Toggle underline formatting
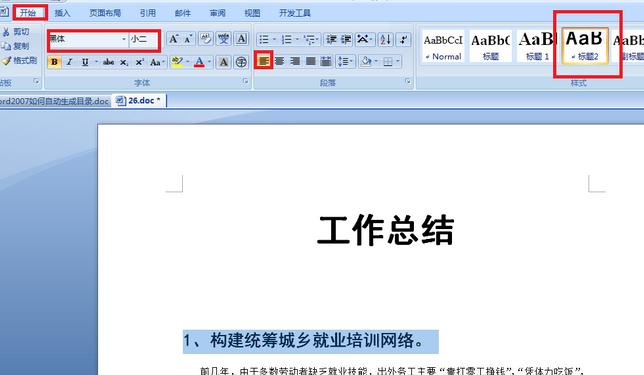 (85, 62)
